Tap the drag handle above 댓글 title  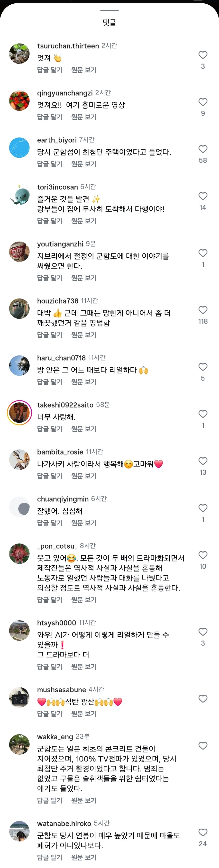pyautogui.click(x=109, y=10)
